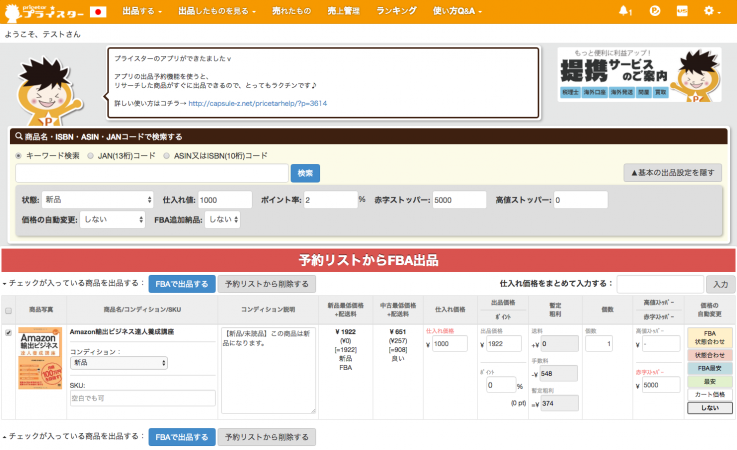Select the blue FBA最安 option
The height and width of the screenshot is (450, 737).
(710, 368)
